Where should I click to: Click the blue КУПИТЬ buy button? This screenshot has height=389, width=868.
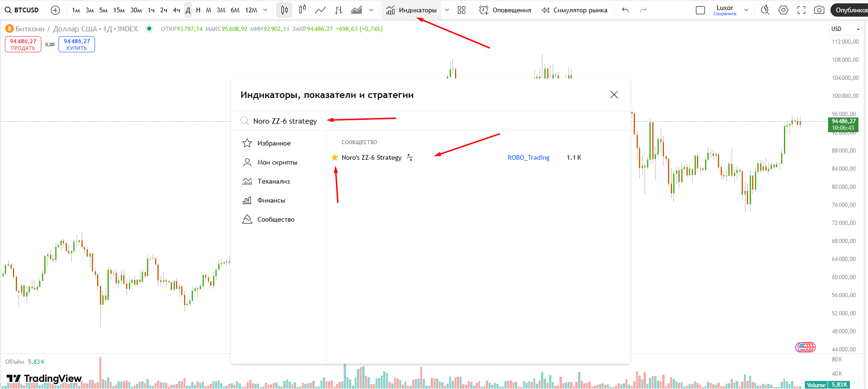(77, 44)
